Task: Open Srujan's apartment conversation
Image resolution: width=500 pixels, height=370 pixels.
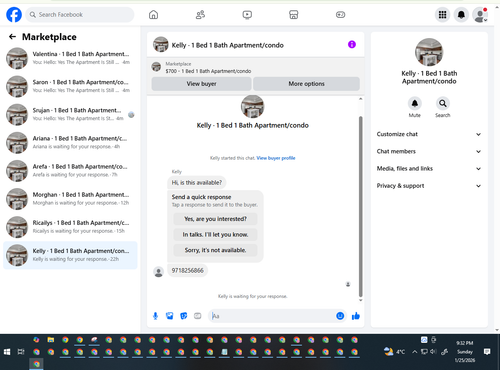Action: click(x=70, y=114)
